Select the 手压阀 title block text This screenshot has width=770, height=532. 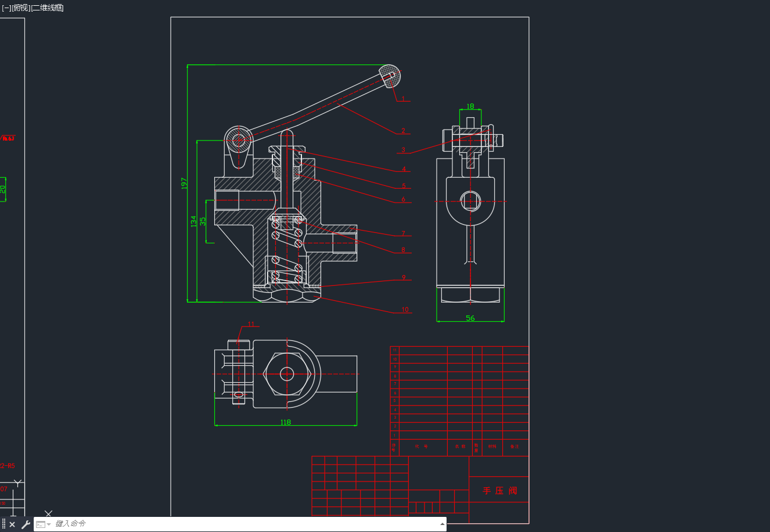click(499, 491)
